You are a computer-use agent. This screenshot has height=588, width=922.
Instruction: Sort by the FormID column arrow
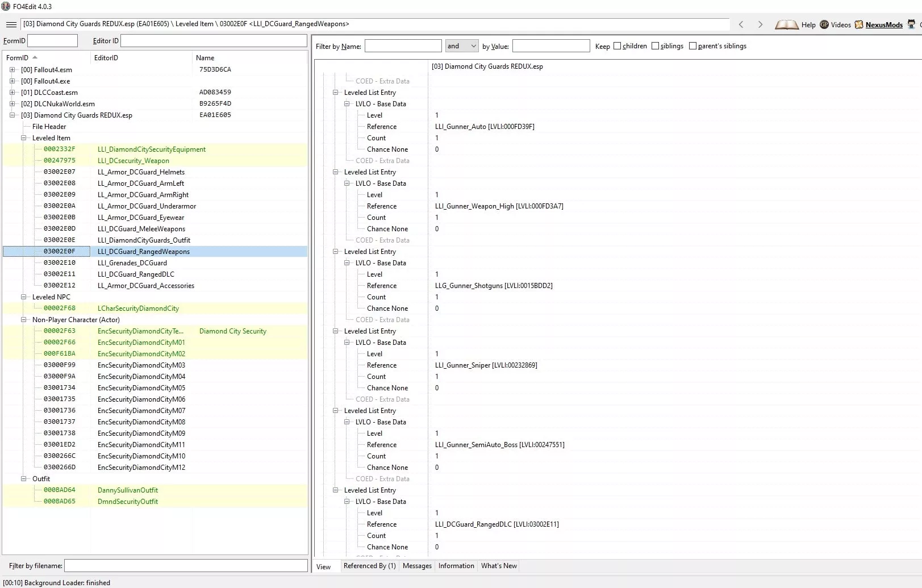[35, 57]
